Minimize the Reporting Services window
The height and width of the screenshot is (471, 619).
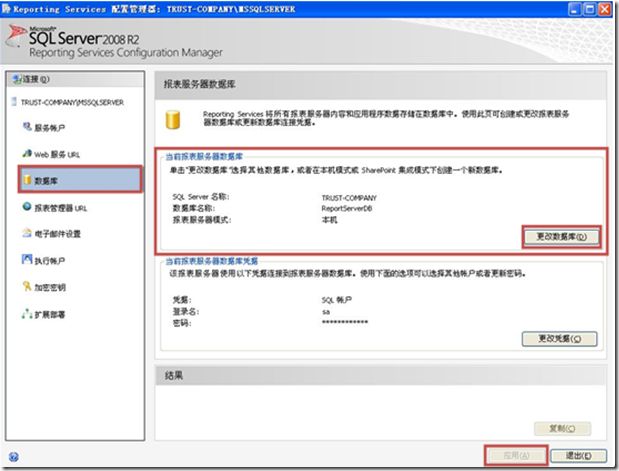click(x=576, y=9)
